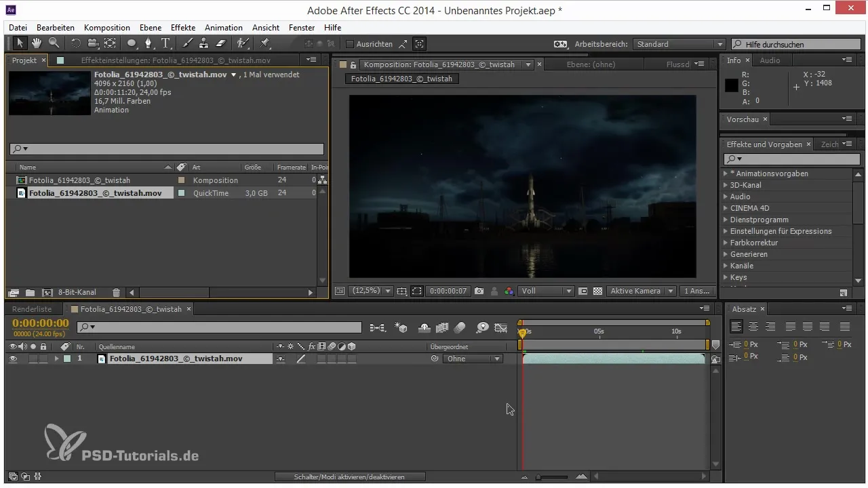
Task: Click the snapshot camera icon in viewer
Action: click(x=479, y=291)
